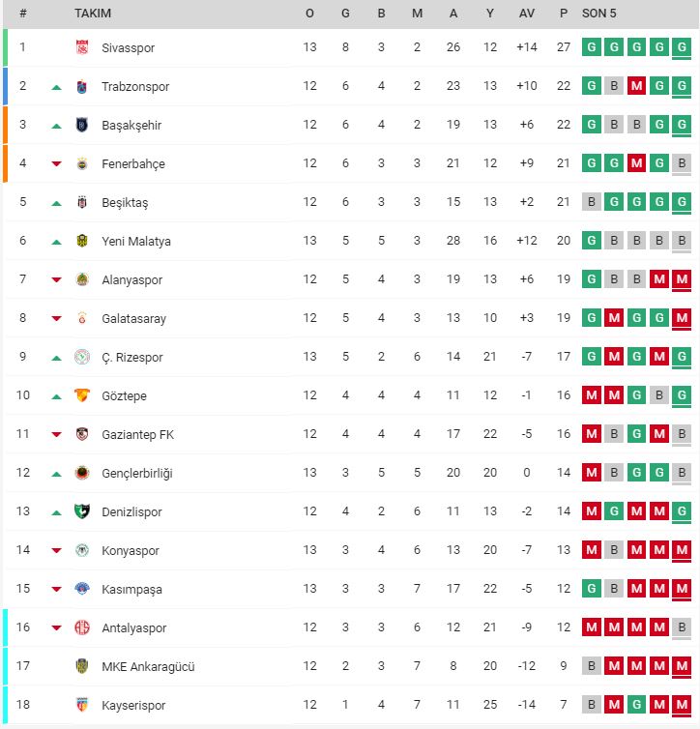Image resolution: width=700 pixels, height=729 pixels.
Task: Sort by AV goal difference header
Action: click(527, 14)
